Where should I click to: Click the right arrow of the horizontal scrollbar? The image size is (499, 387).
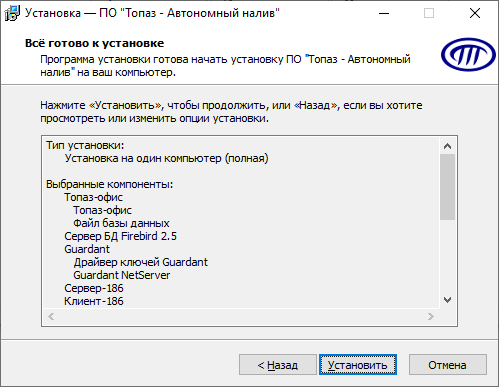(431, 316)
